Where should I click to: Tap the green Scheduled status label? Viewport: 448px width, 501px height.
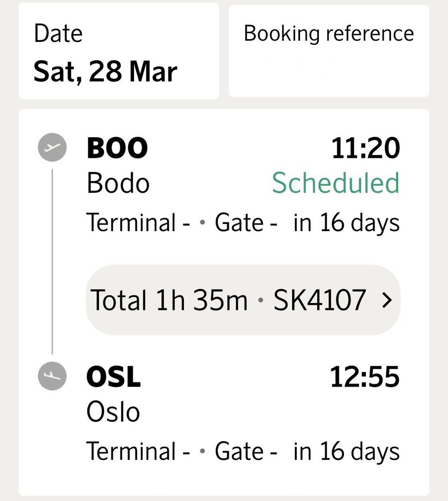(x=336, y=183)
